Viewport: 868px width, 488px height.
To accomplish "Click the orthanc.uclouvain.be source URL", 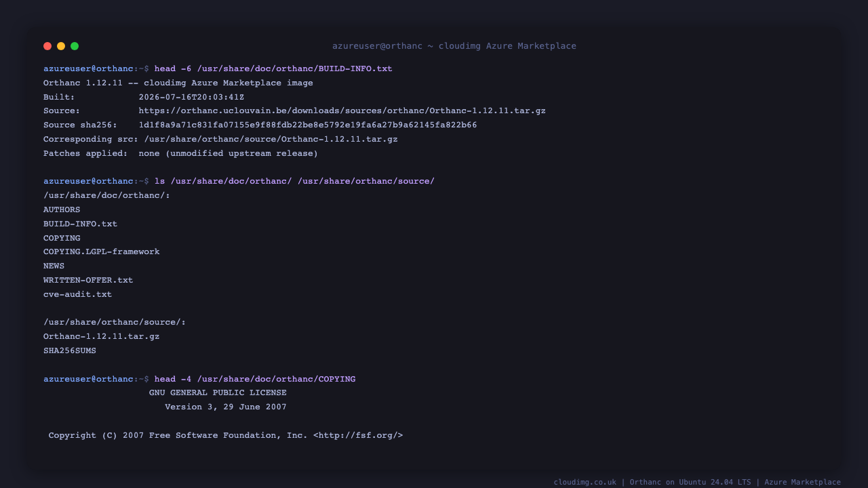I will (x=342, y=111).
